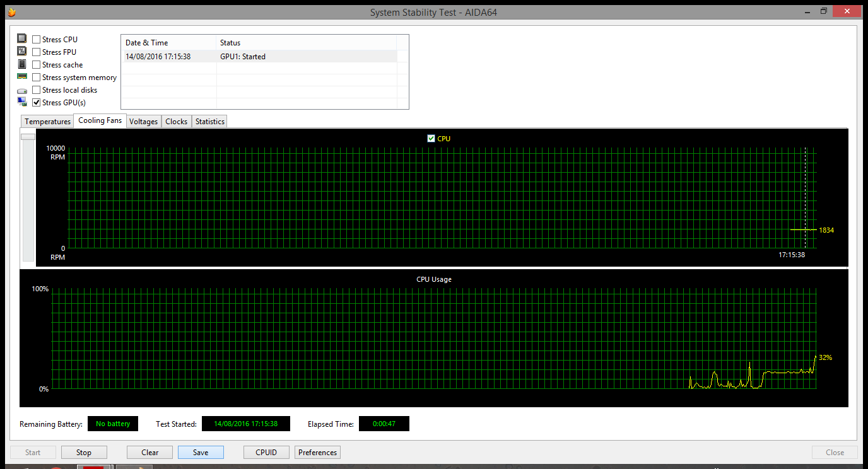Click the FPU icon beside Stress FPU
This screenshot has height=469, width=868.
coord(22,52)
